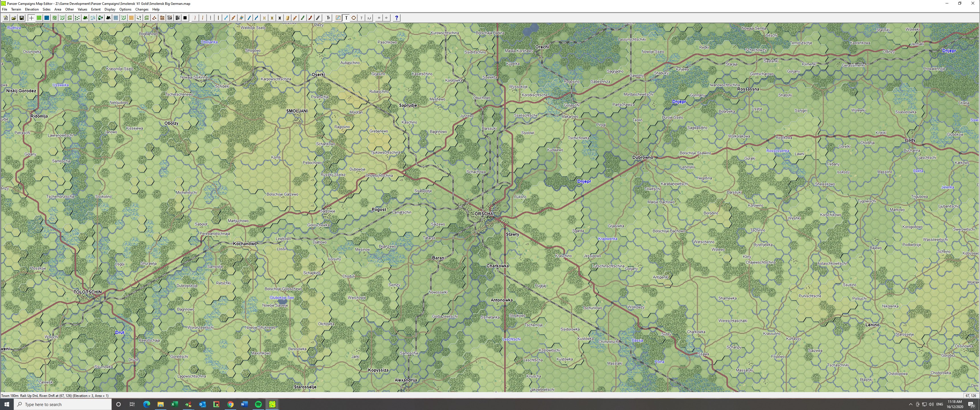This screenshot has width=980, height=410.
Task: Open the Sides menu
Action: (46, 9)
